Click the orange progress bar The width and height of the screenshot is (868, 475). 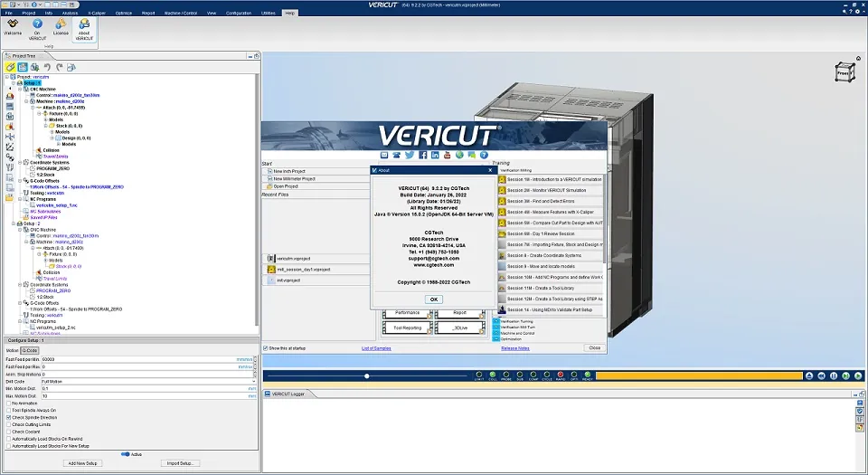click(699, 375)
